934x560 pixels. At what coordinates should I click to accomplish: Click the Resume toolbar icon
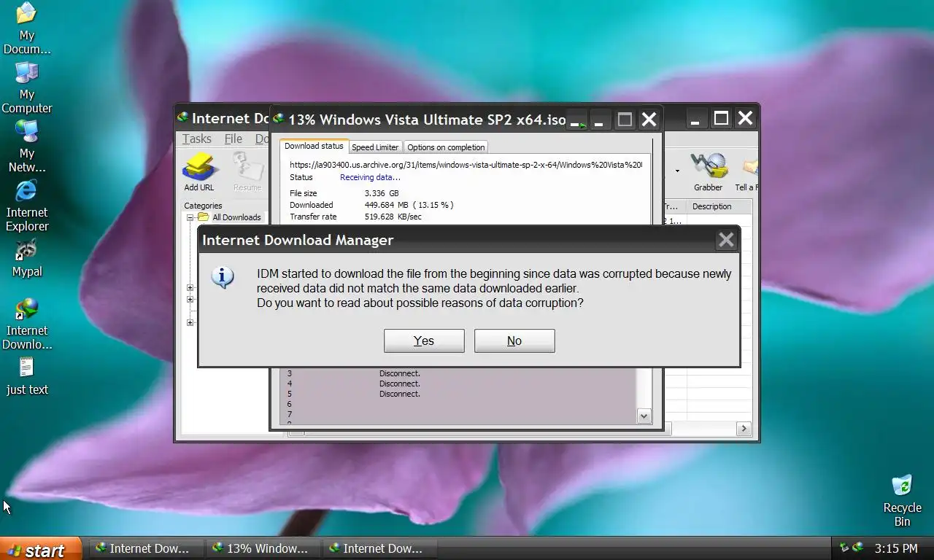[x=247, y=172]
